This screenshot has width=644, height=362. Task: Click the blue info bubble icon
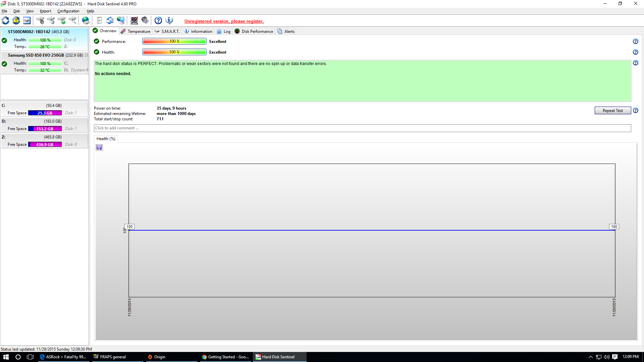coord(169,20)
